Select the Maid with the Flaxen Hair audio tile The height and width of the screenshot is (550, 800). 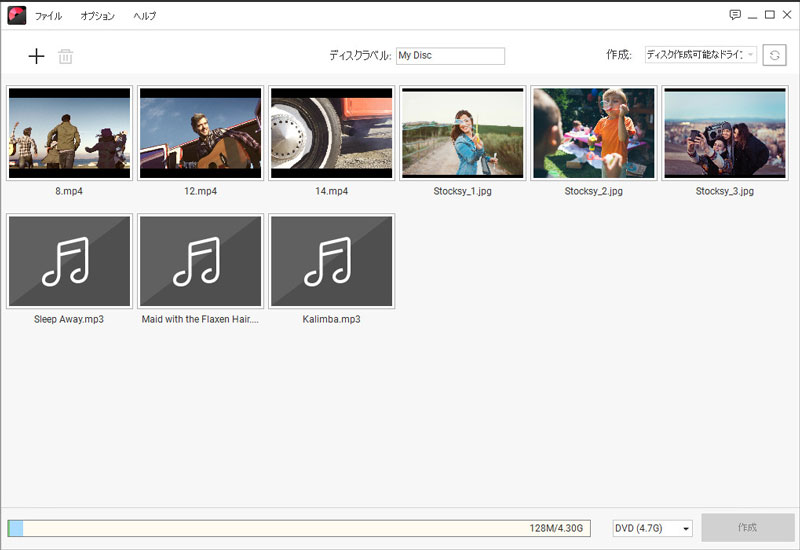point(201,261)
